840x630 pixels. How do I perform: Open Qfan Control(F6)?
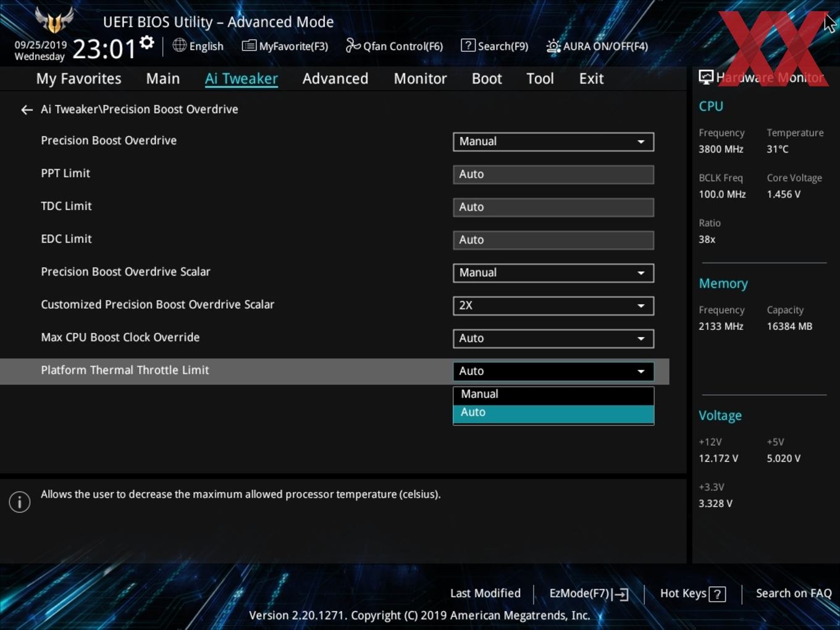(x=394, y=46)
